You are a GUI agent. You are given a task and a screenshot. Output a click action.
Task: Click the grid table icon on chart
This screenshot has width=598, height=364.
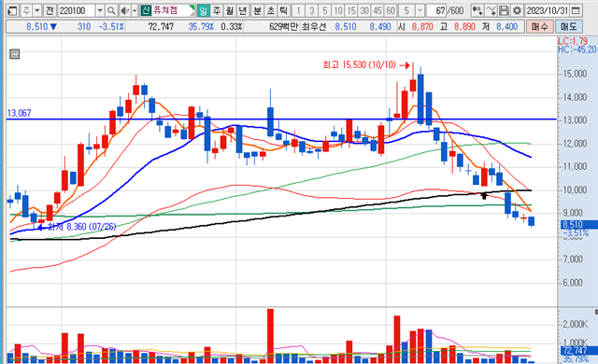click(x=15, y=54)
